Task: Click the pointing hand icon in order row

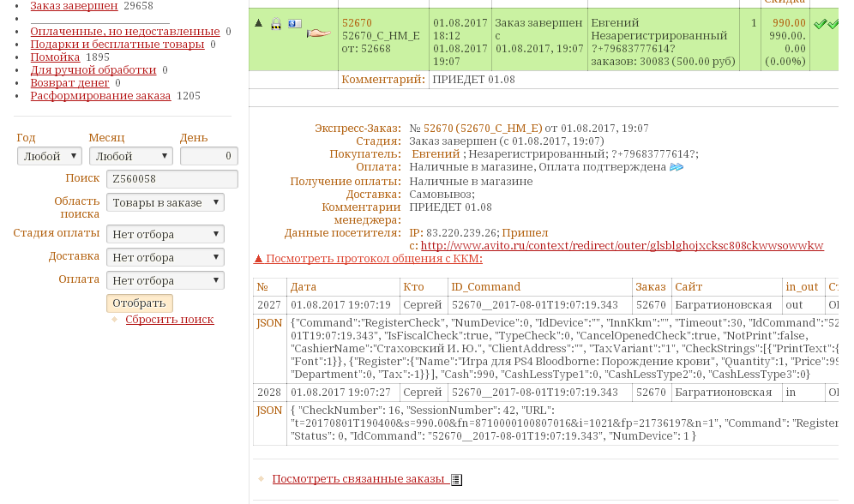Action: click(x=318, y=33)
